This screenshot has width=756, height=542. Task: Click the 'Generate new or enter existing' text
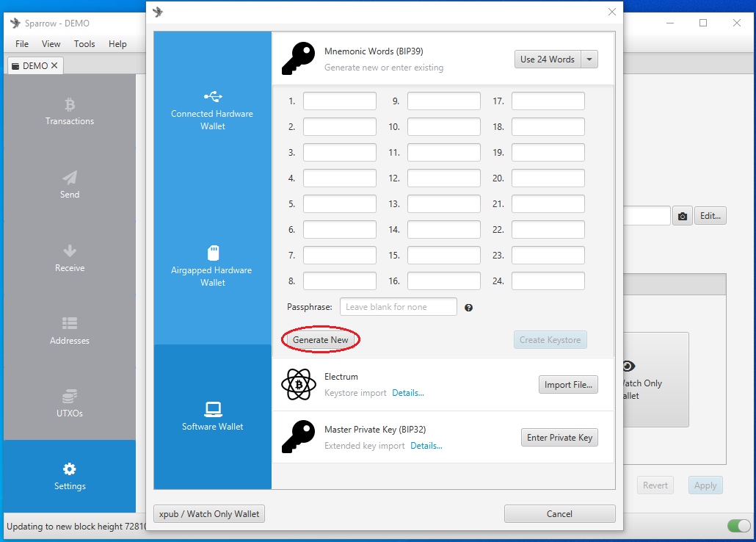click(x=384, y=68)
